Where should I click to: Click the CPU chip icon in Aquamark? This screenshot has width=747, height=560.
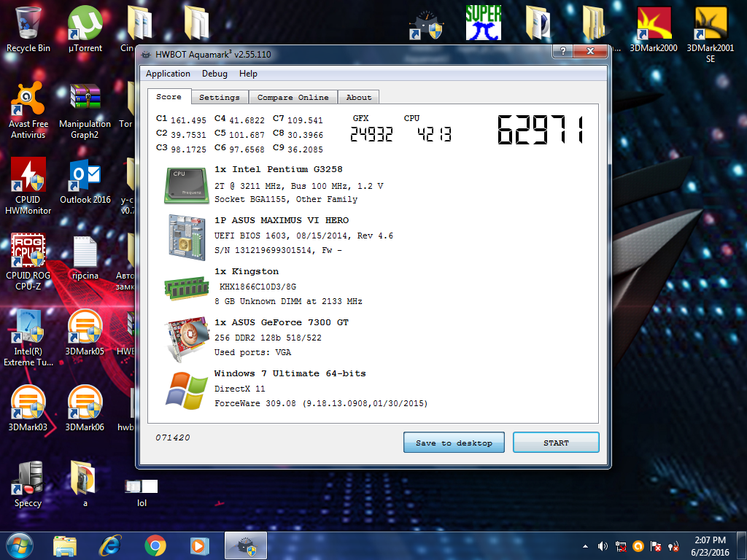186,185
